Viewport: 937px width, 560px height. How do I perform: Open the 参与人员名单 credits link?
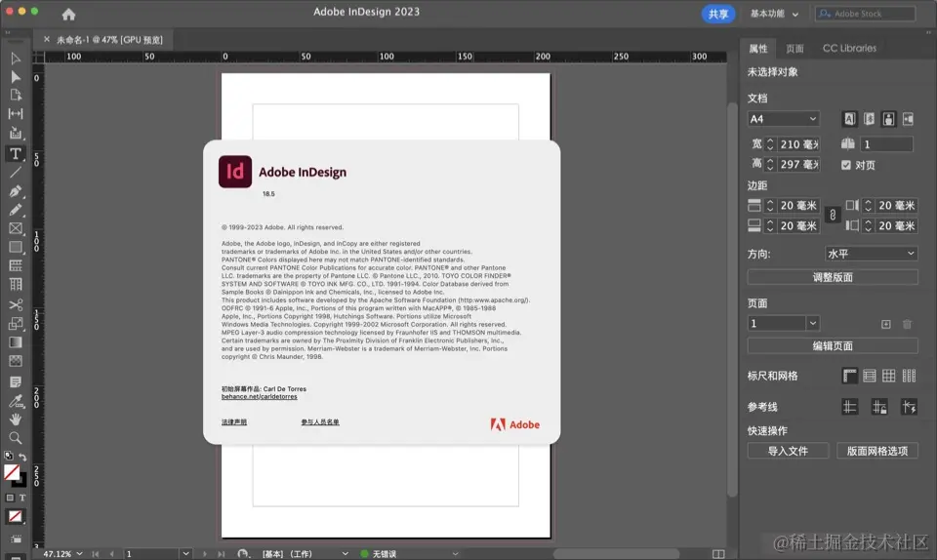point(320,422)
